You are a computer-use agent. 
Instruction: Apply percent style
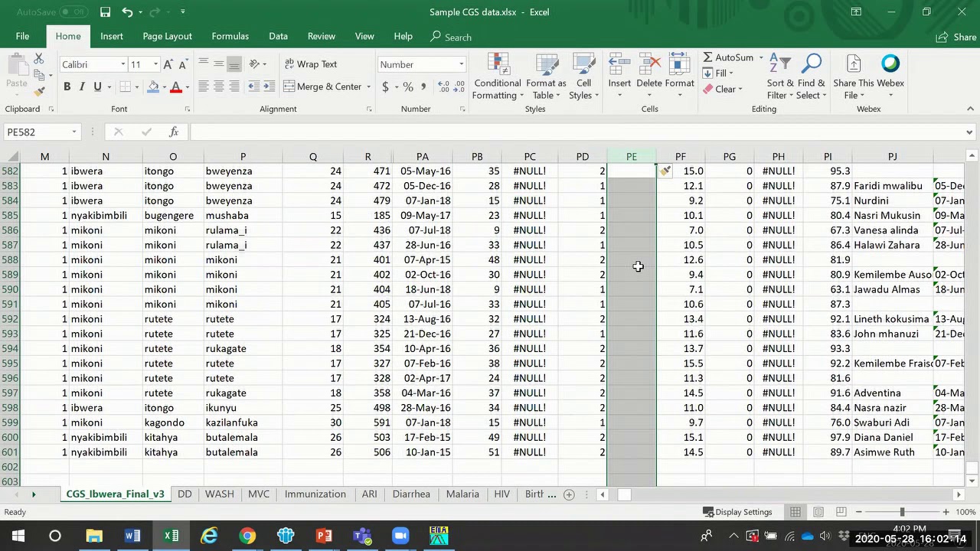[408, 87]
